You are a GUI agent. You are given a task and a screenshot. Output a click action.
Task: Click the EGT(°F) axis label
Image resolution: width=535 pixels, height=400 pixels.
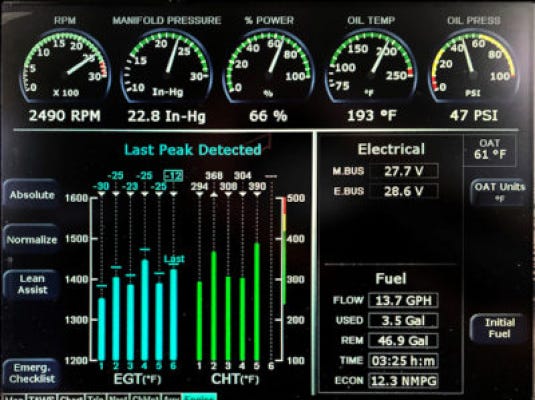coord(137,379)
